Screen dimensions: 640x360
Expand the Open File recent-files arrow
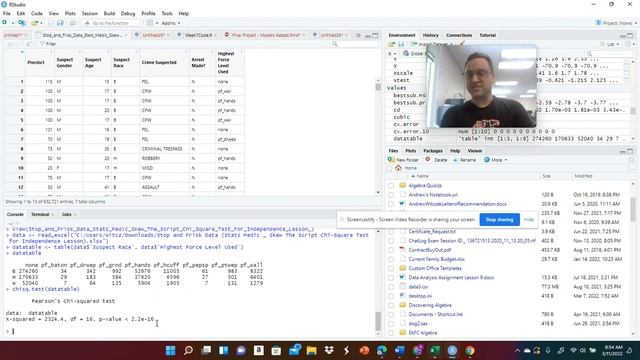tap(42, 23)
